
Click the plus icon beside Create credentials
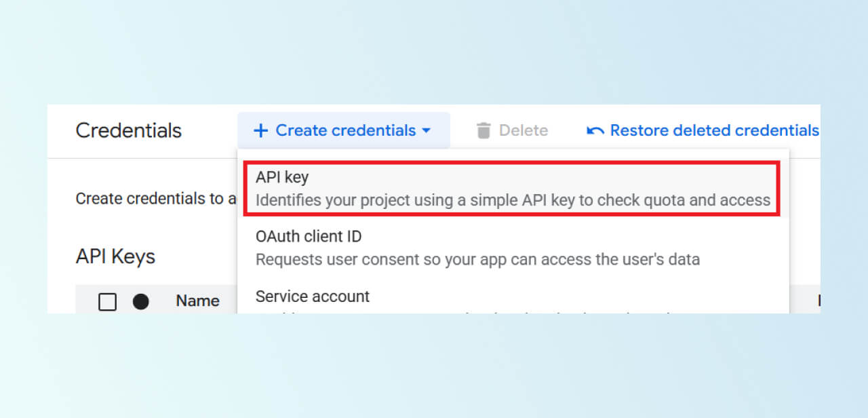point(260,130)
